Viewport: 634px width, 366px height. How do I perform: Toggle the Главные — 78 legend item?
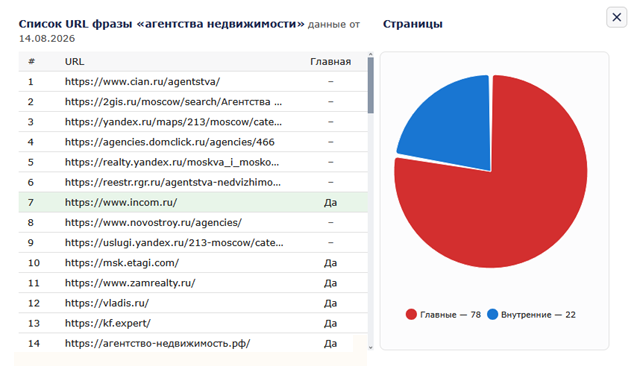(x=443, y=315)
